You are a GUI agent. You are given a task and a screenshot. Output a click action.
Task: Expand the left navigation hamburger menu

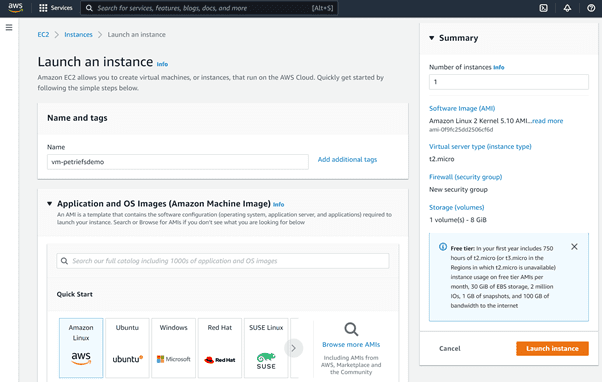(x=9, y=27)
